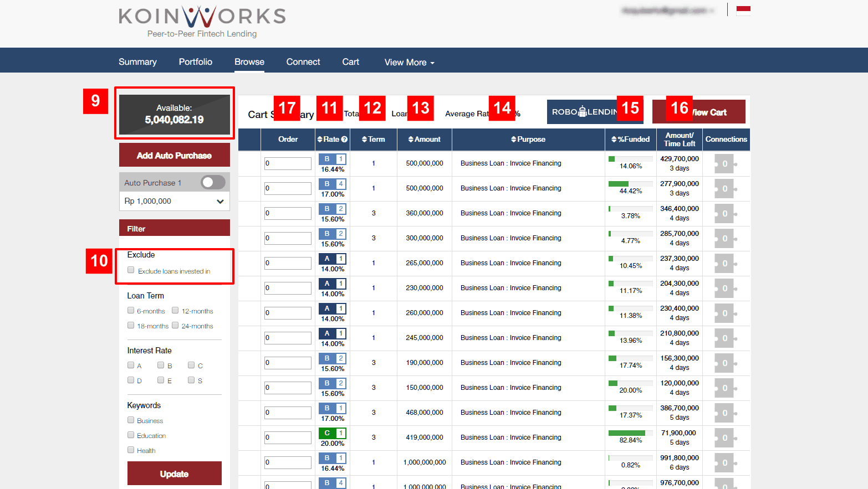Click the Rate help question mark icon
Viewport: 868px width, 489px height.
click(344, 140)
